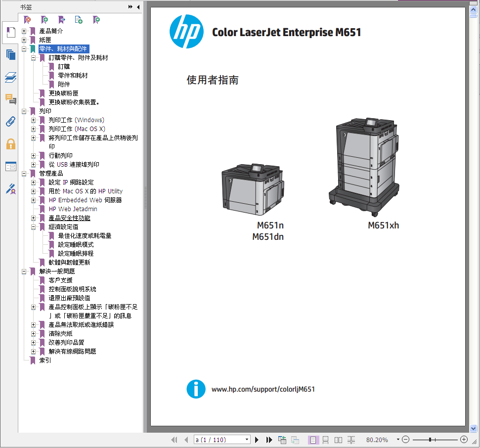Enable single page view mode
The height and width of the screenshot is (448, 480).
pos(313,440)
